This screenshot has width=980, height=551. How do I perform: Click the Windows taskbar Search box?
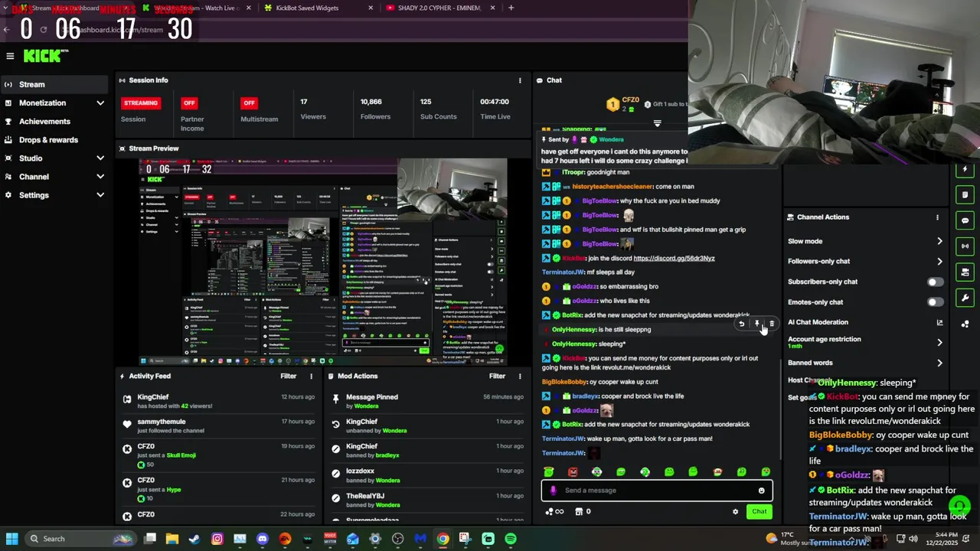pos(80,539)
